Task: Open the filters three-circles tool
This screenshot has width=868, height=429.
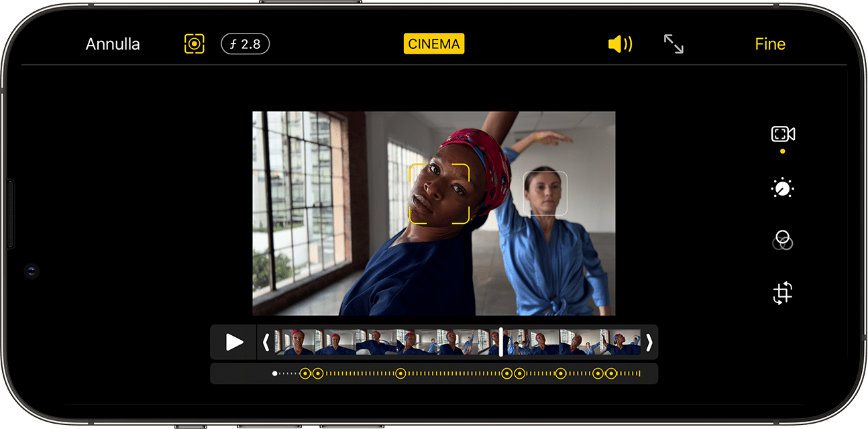Action: 782,240
